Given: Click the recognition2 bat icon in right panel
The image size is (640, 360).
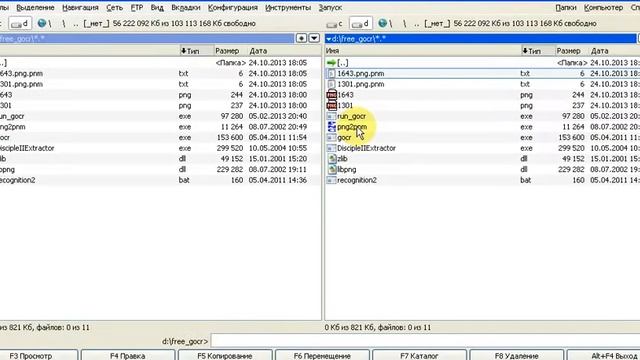Looking at the screenshot, I should tap(331, 180).
